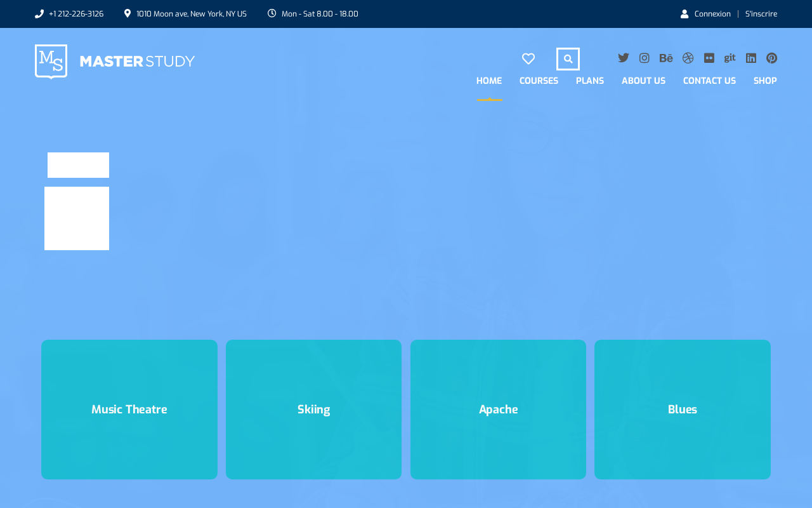This screenshot has width=812, height=508.
Task: Open the Git icon link
Action: (x=730, y=58)
